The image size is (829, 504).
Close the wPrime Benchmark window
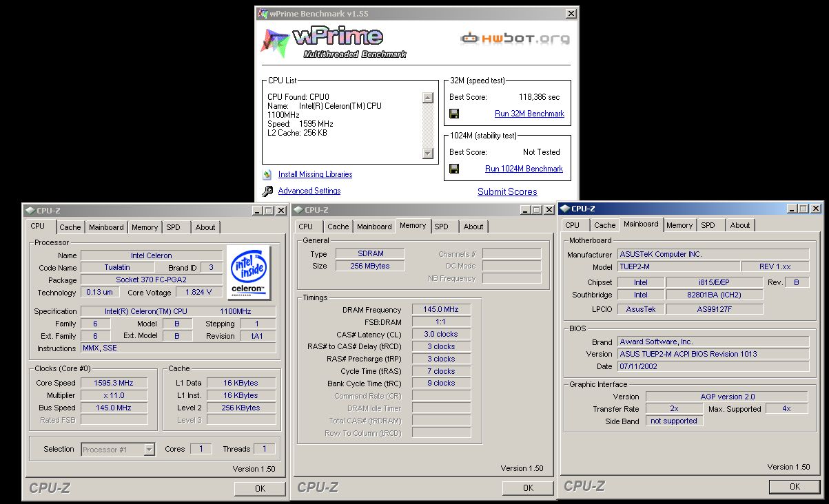571,13
